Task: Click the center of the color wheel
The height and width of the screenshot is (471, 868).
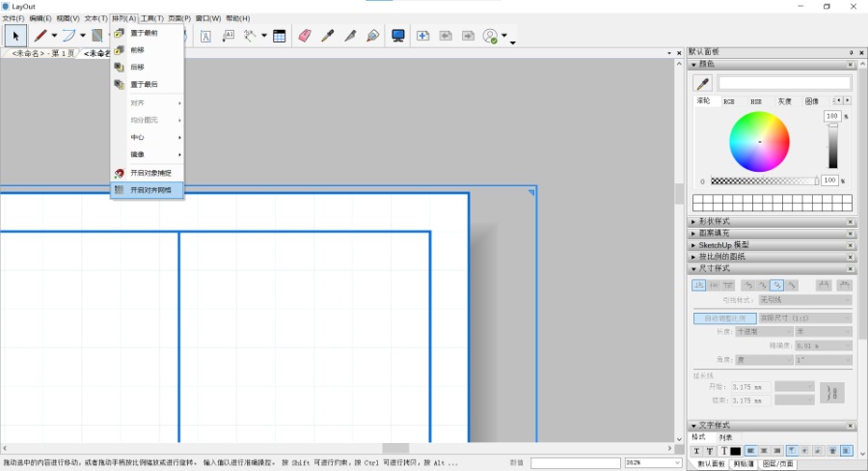Action: [x=759, y=142]
